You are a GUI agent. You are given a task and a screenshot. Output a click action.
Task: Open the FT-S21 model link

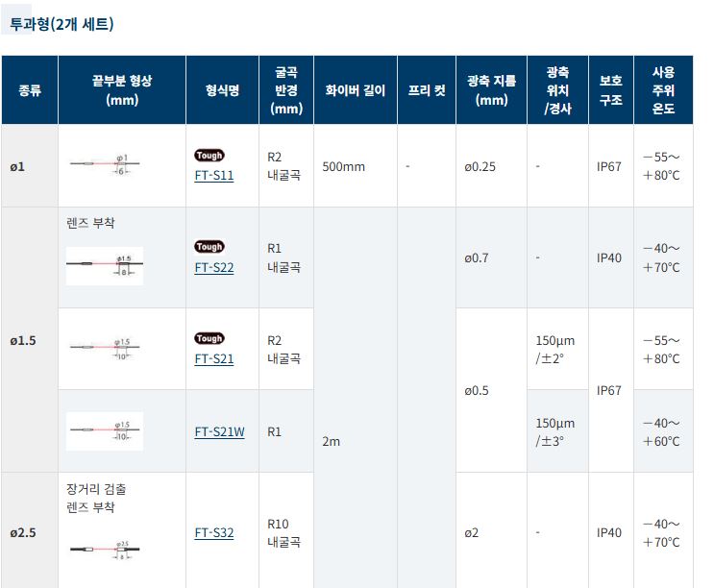pos(214,359)
